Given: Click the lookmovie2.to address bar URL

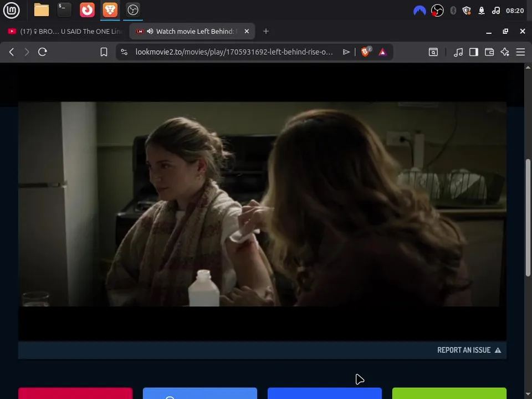Looking at the screenshot, I should (x=234, y=52).
